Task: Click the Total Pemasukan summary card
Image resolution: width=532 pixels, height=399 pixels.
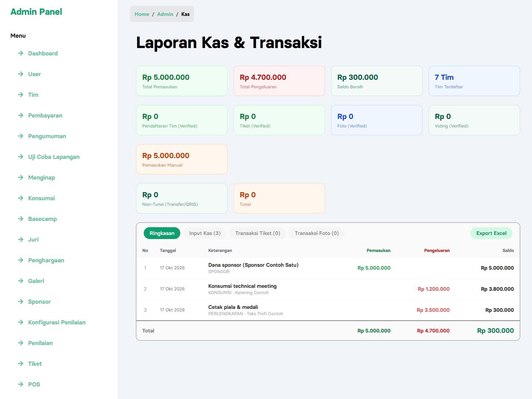Action: click(182, 81)
